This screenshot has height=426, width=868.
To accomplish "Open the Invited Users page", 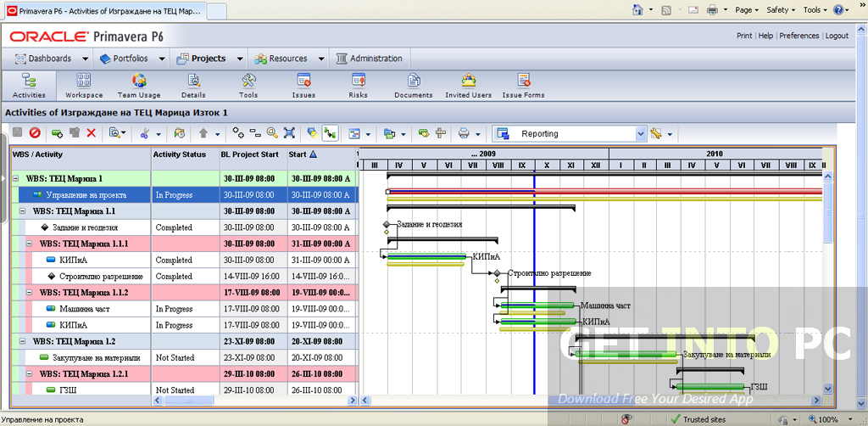I will tap(468, 86).
